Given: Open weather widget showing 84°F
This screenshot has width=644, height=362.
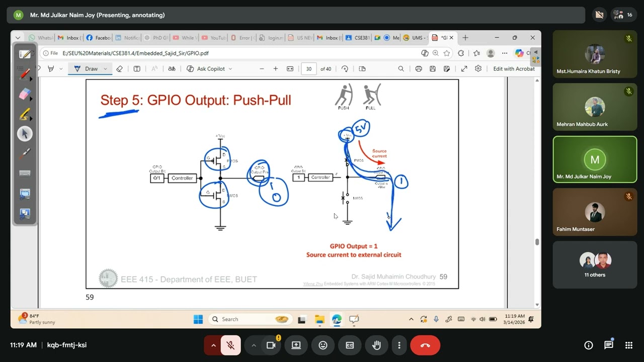Looking at the screenshot, I should 36,319.
